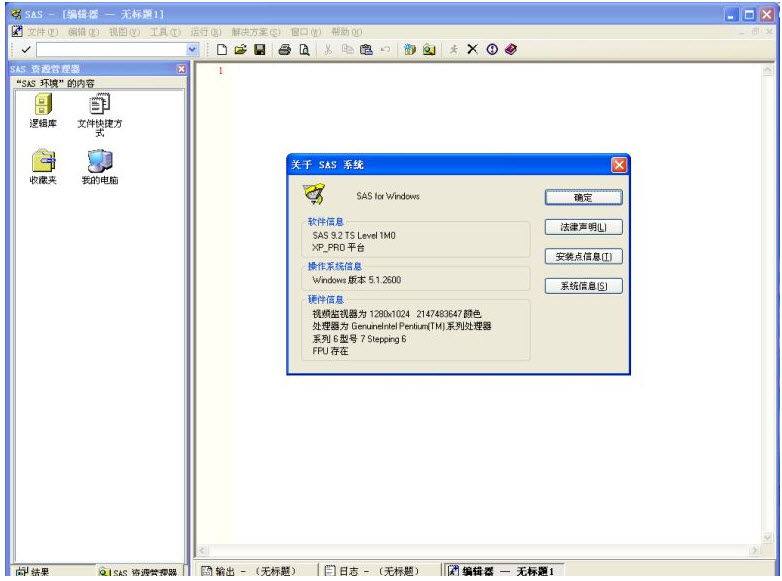The height and width of the screenshot is (581, 782).
Task: Switch to the 输出 window tab
Action: (248, 571)
